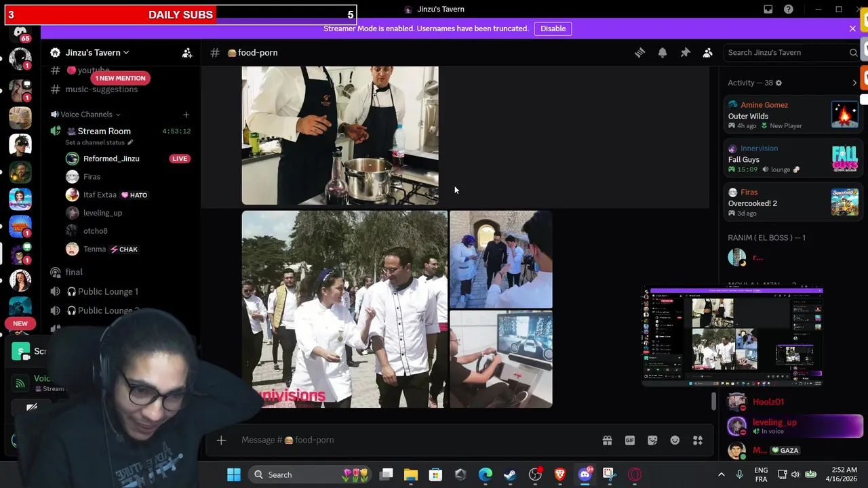Join the Stream Room voice channel

click(x=104, y=131)
